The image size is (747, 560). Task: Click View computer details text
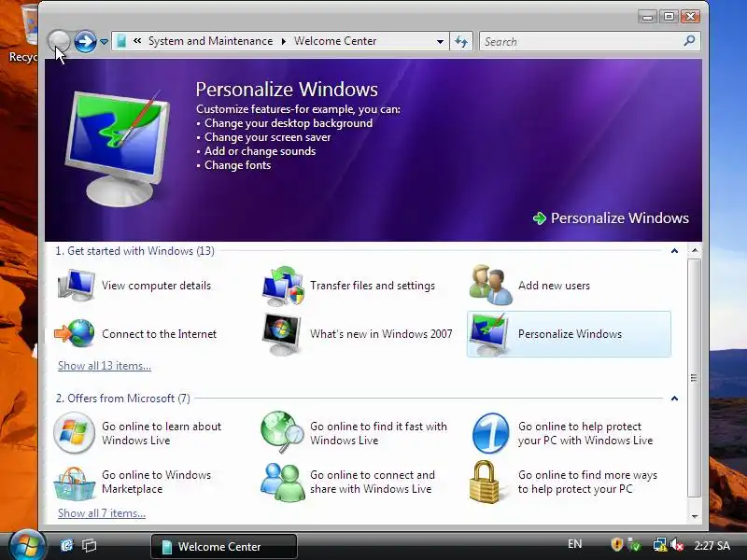pos(156,286)
